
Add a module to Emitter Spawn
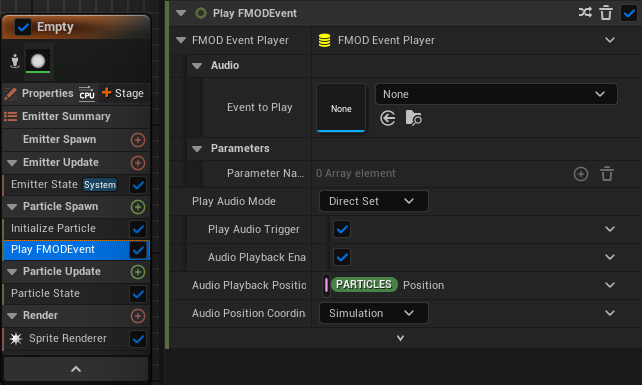(138, 140)
